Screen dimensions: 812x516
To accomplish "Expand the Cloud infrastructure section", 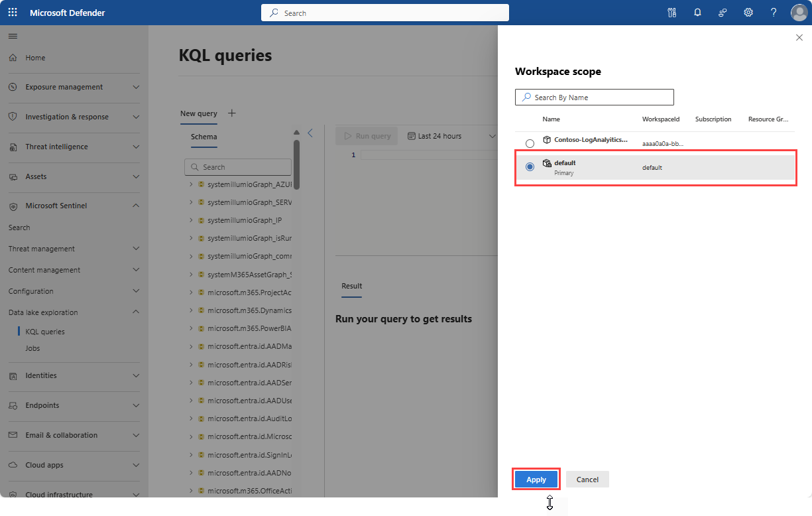I will pos(136,494).
